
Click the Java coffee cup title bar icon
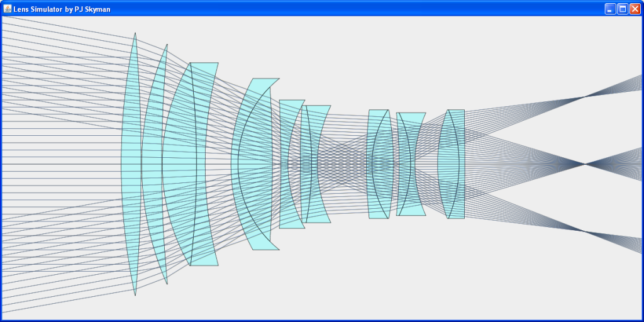tap(8, 9)
